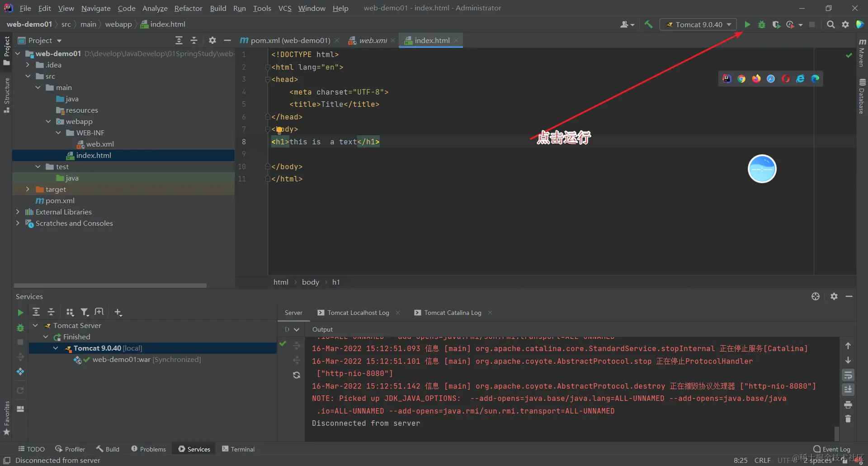868x466 pixels.
Task: Preview index.html in Opera
Action: (786, 79)
